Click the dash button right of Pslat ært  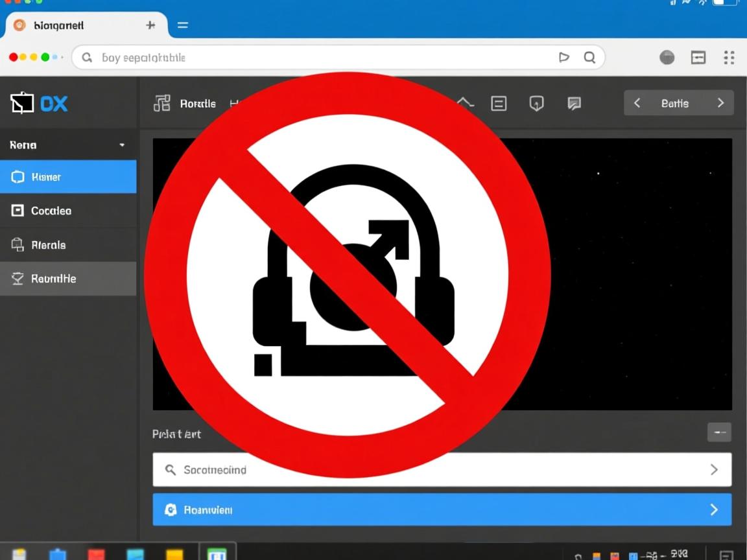719,432
